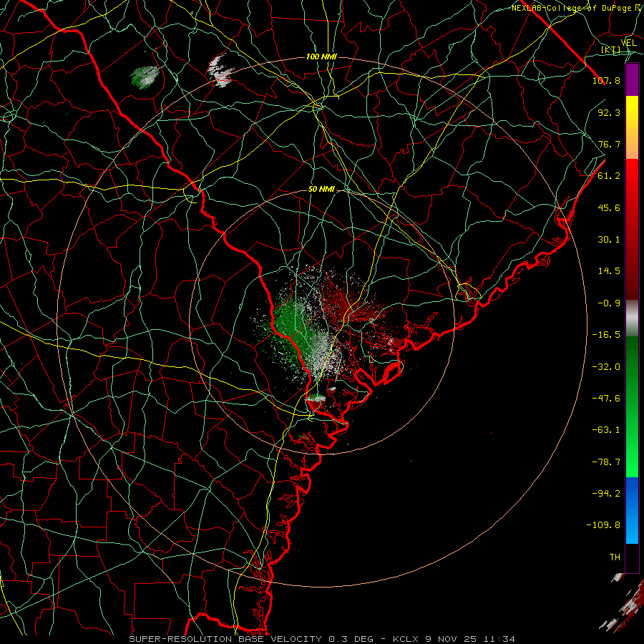The width and height of the screenshot is (644, 644).
Task: Click the -78.7 velocity scale value
Action: pos(606,462)
